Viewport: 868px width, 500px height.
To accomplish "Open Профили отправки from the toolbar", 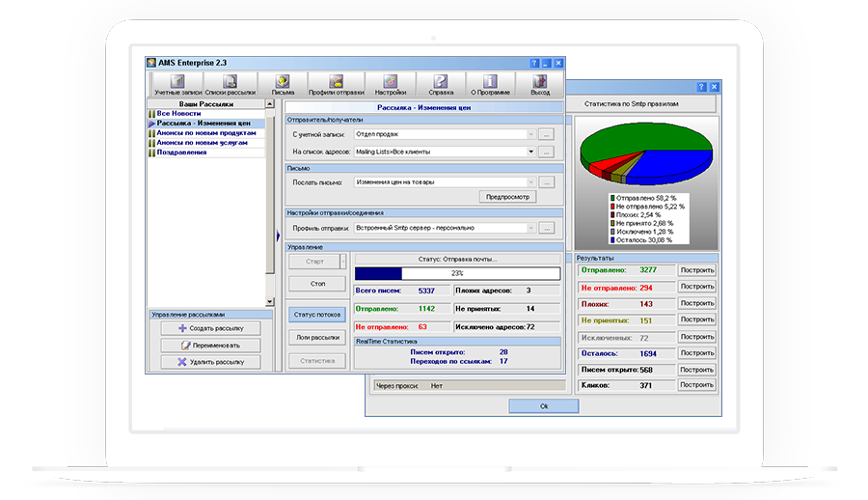I will point(335,85).
